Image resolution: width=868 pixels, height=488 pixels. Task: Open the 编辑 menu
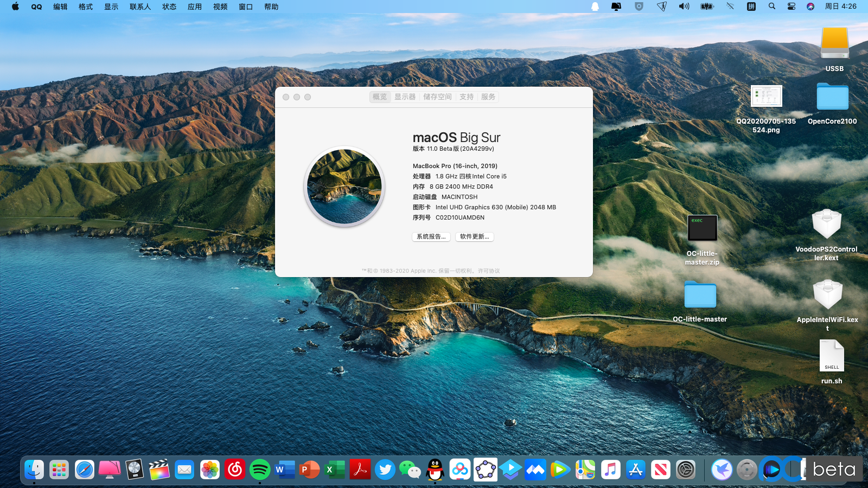pyautogui.click(x=60, y=7)
